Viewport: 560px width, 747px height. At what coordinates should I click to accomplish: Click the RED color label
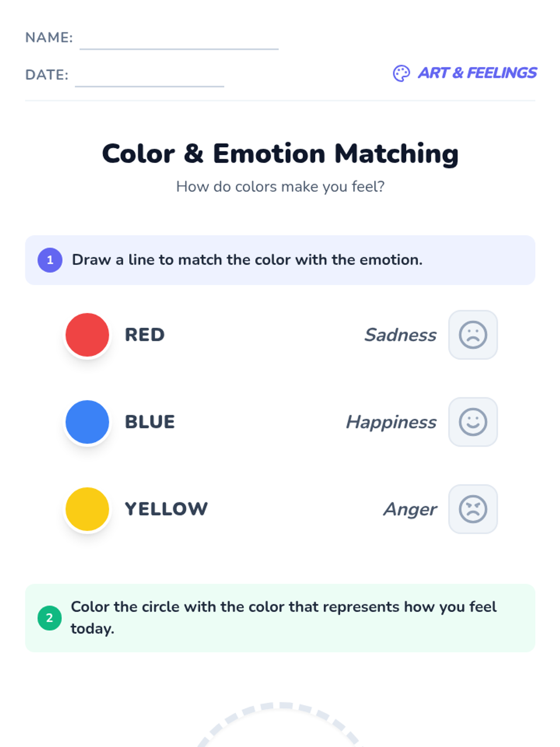(145, 335)
